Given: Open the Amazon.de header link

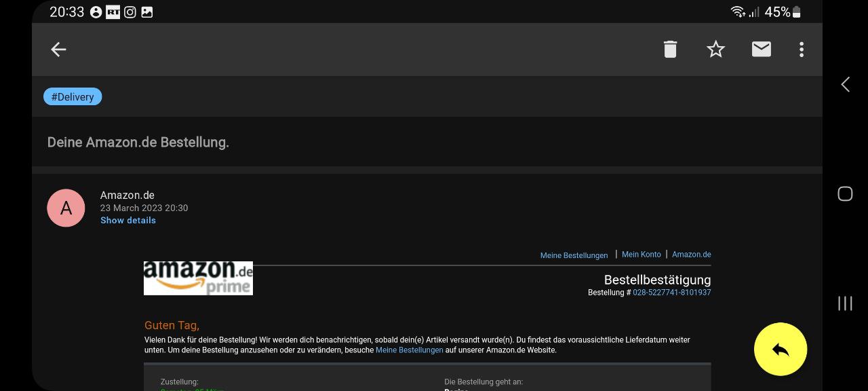Looking at the screenshot, I should [691, 255].
